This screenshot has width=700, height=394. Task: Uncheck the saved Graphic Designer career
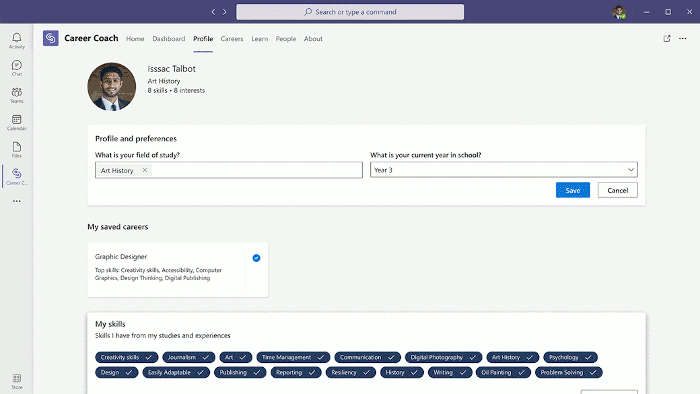click(x=256, y=258)
